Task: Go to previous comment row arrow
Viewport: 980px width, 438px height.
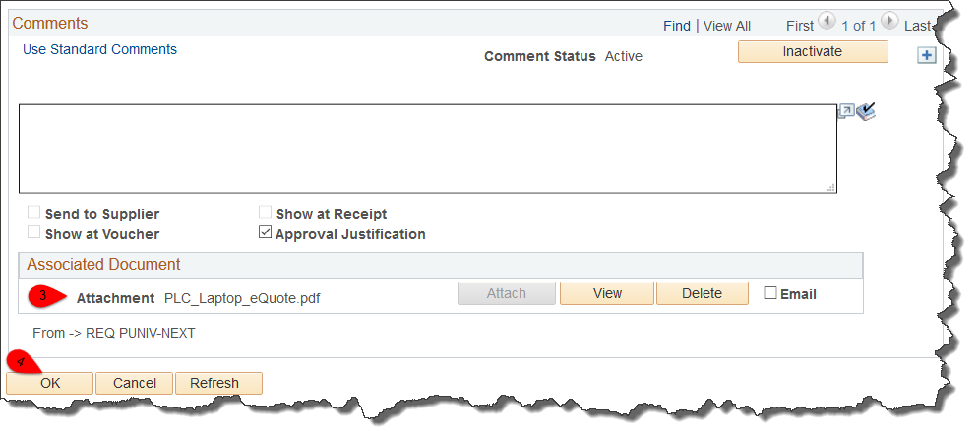Action: click(x=826, y=22)
